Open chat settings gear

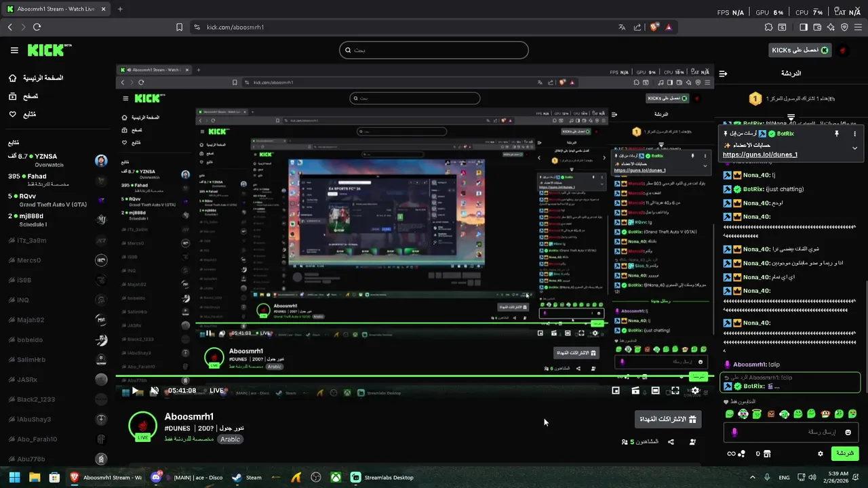pyautogui.click(x=821, y=453)
